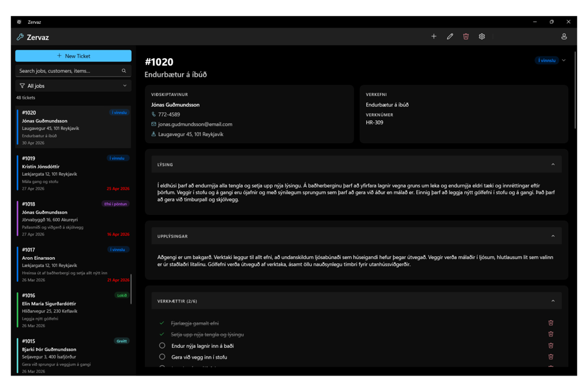Screen dimensions: 588x392
Task: Delete task 'Setja upp nýja tengla og lýsingu'
Action: pos(551,334)
